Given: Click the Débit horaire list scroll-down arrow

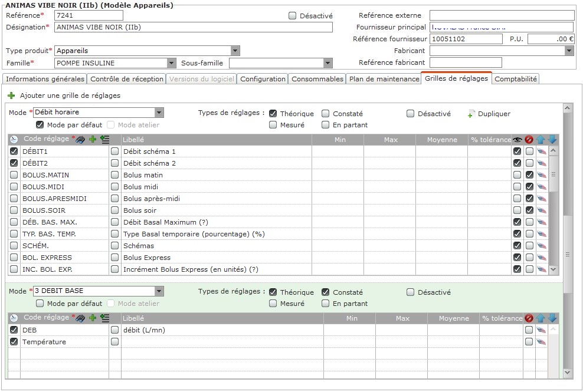Looking at the screenshot, I should [553, 269].
